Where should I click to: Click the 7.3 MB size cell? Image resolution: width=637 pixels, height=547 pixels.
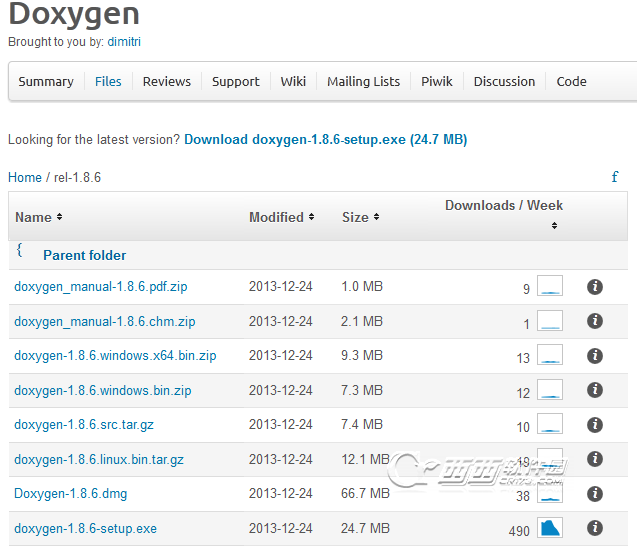click(x=362, y=390)
